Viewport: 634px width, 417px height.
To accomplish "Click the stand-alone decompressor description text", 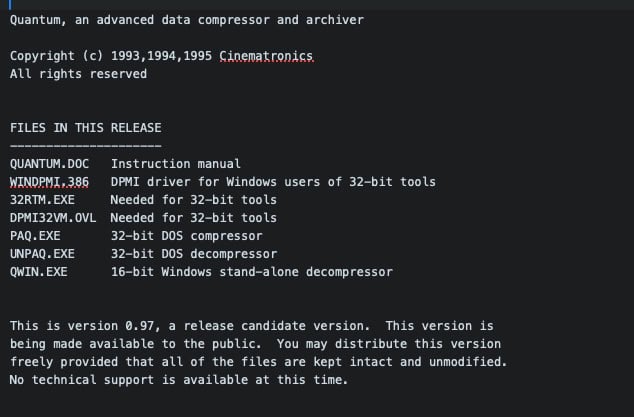I will tap(306, 272).
